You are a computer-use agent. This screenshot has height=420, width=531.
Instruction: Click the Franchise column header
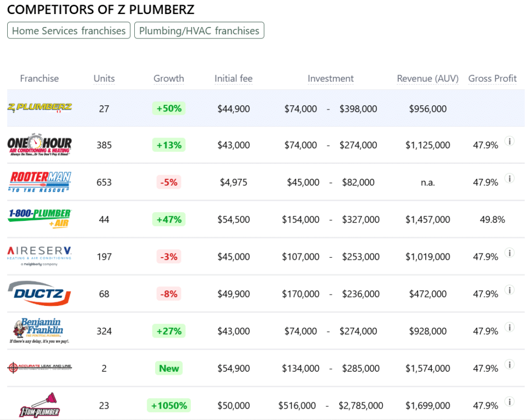coord(39,79)
